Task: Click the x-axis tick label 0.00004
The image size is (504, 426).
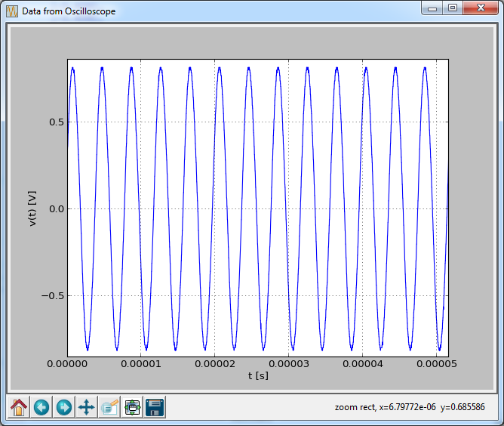Action: [363, 364]
